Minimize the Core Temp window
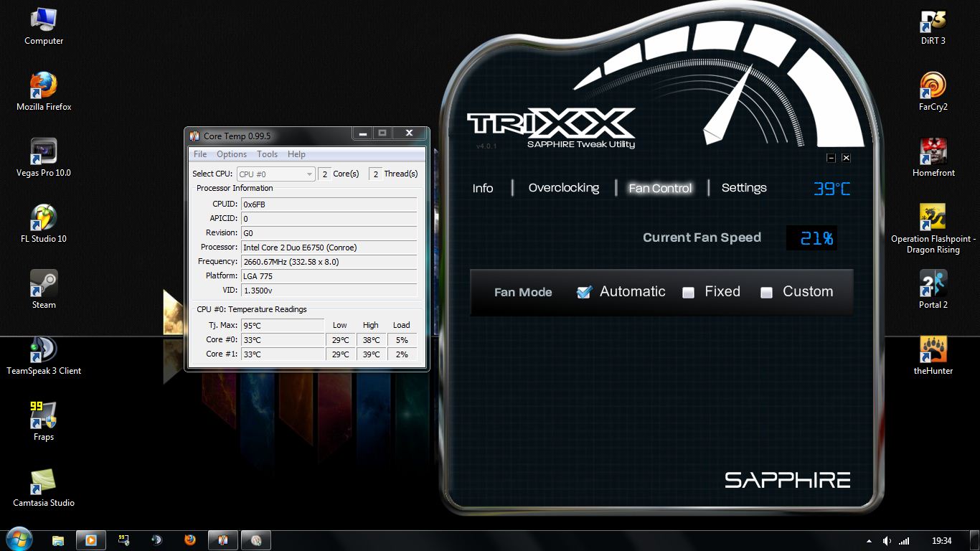This screenshot has width=980, height=551. tap(363, 133)
